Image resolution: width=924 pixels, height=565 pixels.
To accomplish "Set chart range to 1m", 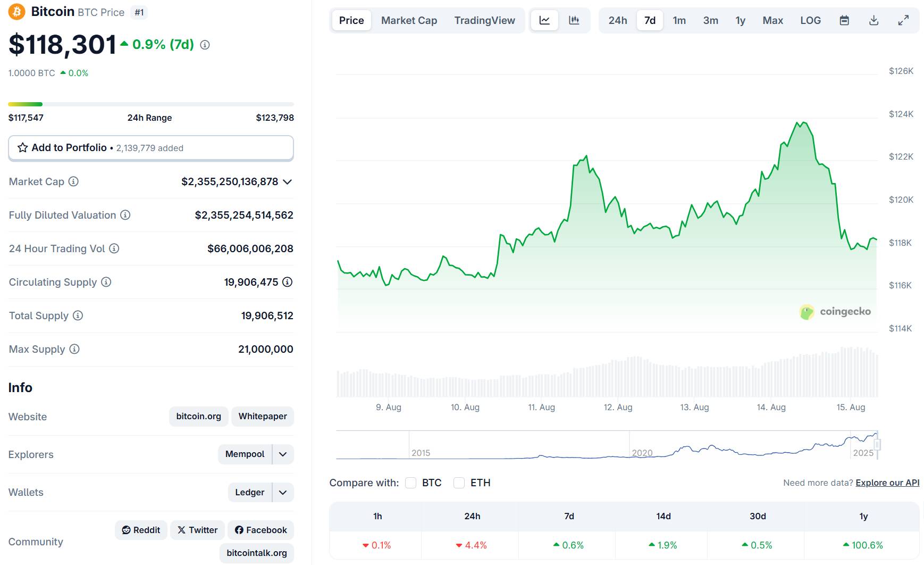I will click(x=679, y=20).
